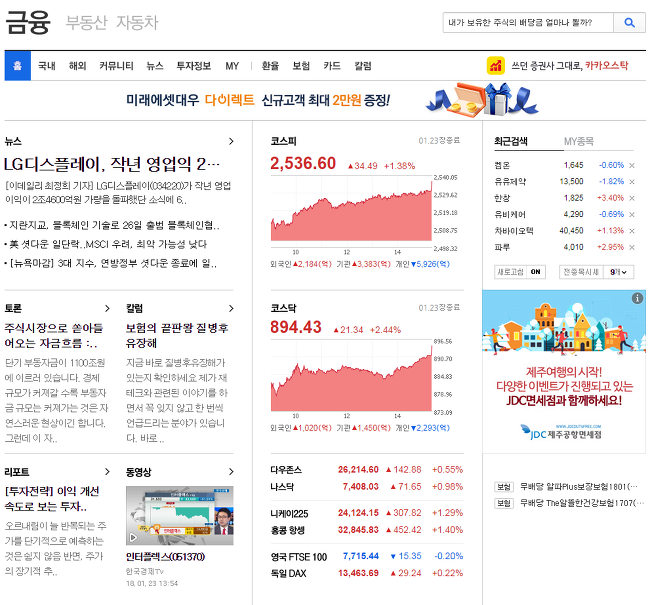This screenshot has height=605, width=650.
Task: Click the 코스닥 intraday chart
Action: [x=352, y=376]
